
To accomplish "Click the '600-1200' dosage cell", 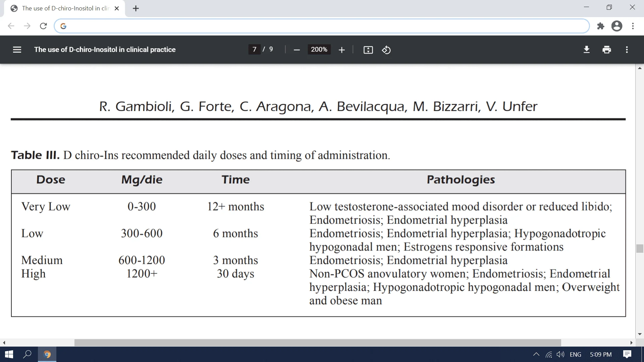I will tap(142, 260).
